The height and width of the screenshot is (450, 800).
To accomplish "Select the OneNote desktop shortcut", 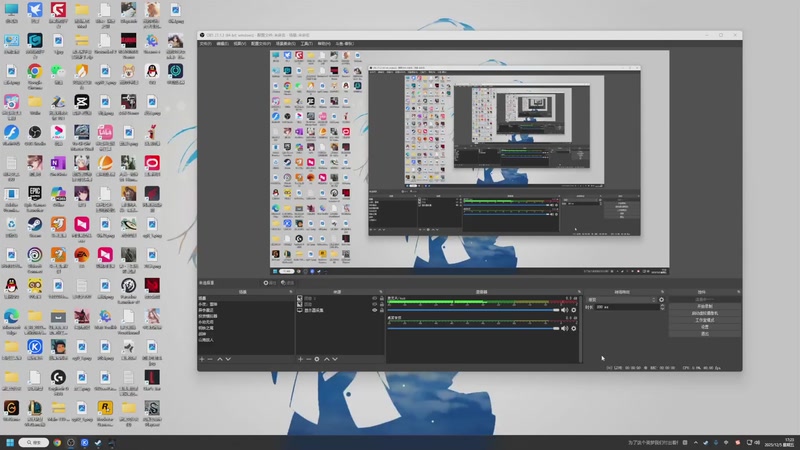I will tap(58, 166).
